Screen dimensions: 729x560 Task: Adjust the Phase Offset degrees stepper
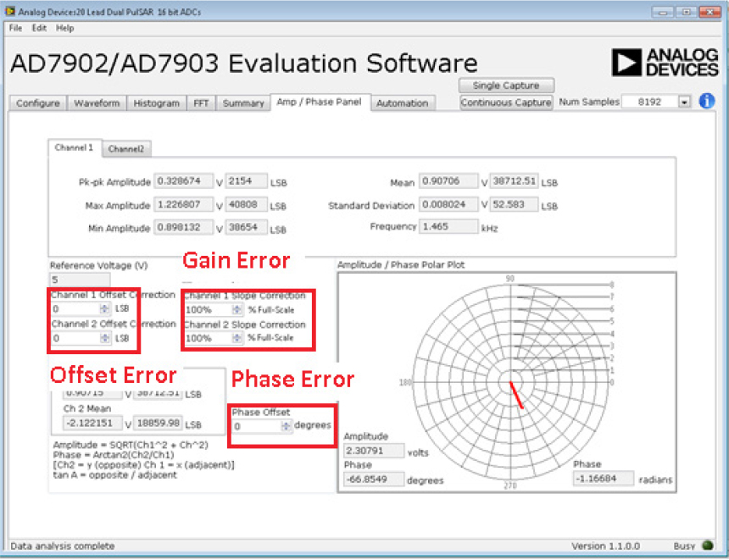point(286,426)
